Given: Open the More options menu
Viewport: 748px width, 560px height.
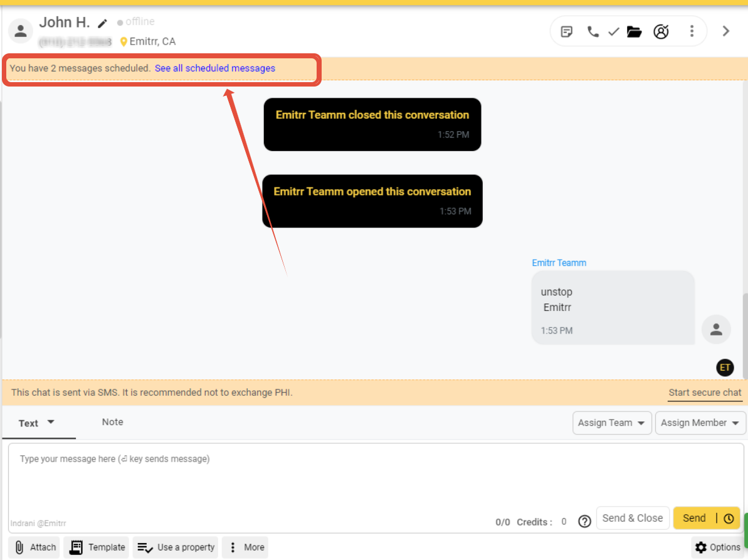Looking at the screenshot, I should (x=245, y=547).
